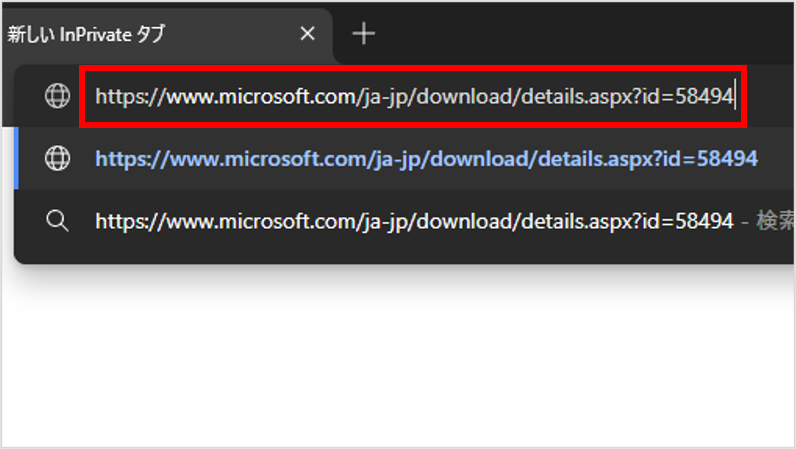
Task: Click 'download' in the blue URL suggestion
Action: (x=456, y=159)
